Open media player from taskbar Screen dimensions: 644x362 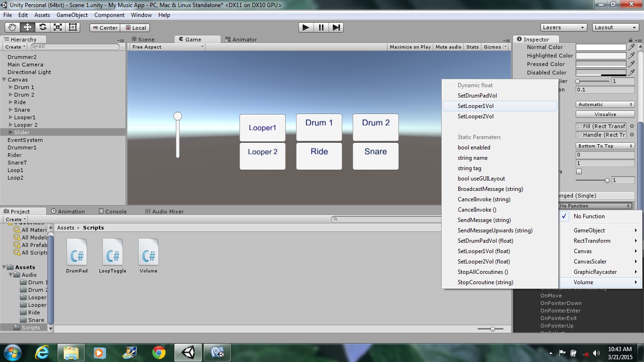[99, 352]
